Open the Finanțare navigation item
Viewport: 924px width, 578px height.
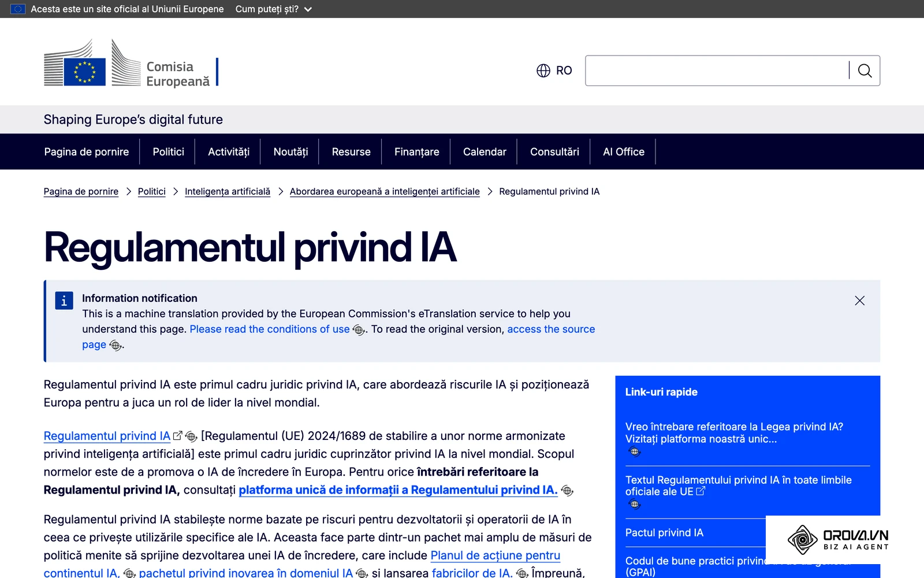click(416, 151)
